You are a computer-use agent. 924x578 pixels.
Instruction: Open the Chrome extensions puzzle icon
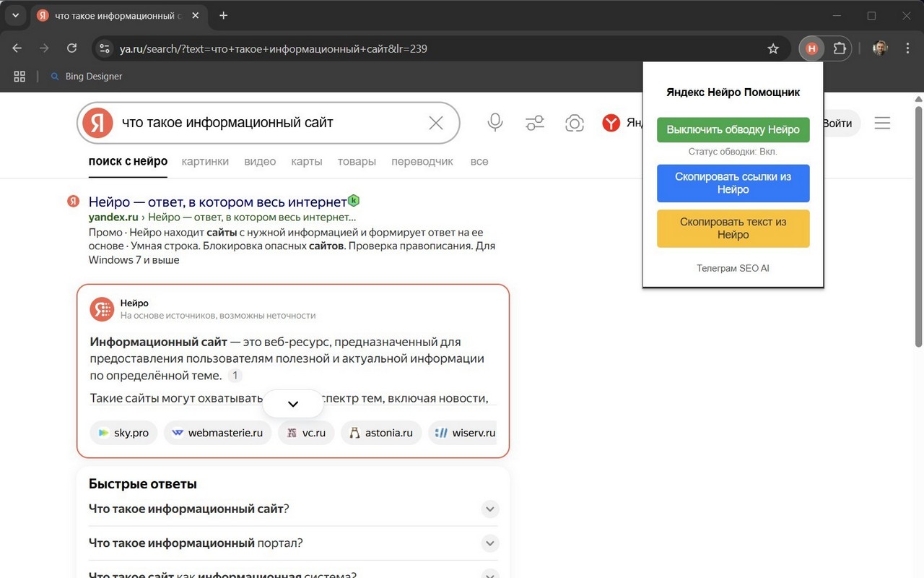tap(840, 48)
